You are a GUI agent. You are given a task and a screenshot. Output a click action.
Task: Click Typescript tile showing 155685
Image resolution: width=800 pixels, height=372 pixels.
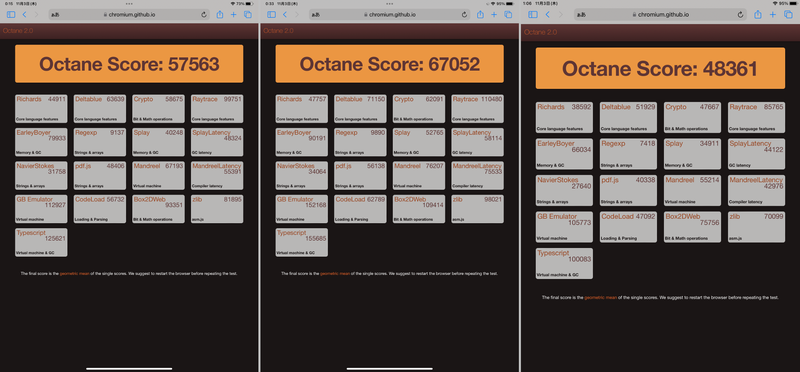[302, 242]
